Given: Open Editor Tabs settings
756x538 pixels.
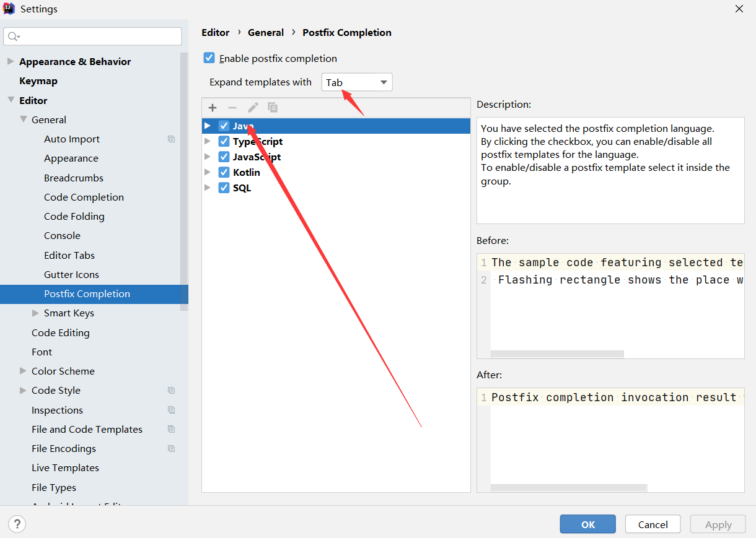Looking at the screenshot, I should (x=69, y=255).
